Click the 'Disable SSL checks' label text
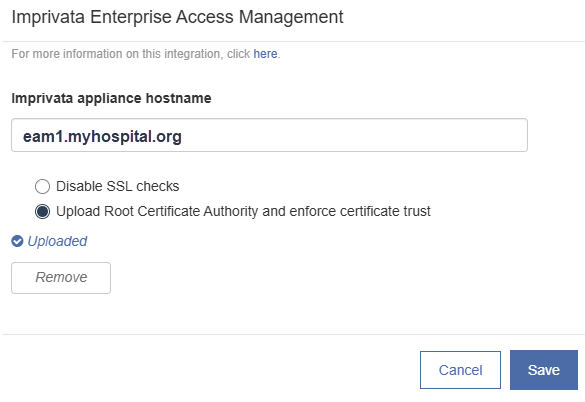Viewport: 585px width, 402px height. (x=118, y=186)
